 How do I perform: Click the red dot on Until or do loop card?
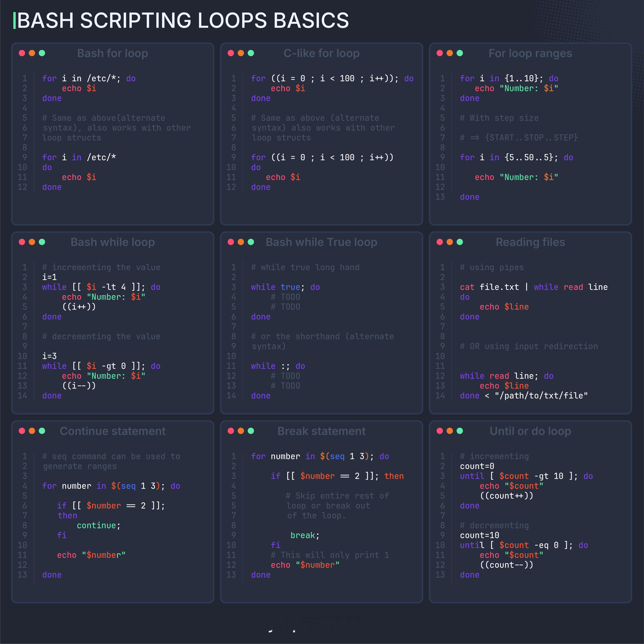[x=440, y=431]
